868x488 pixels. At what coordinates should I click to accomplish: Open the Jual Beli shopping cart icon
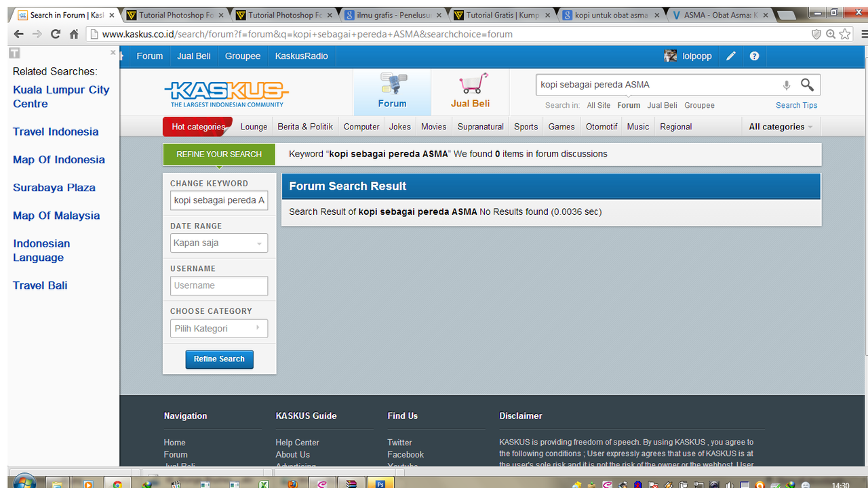click(x=472, y=84)
